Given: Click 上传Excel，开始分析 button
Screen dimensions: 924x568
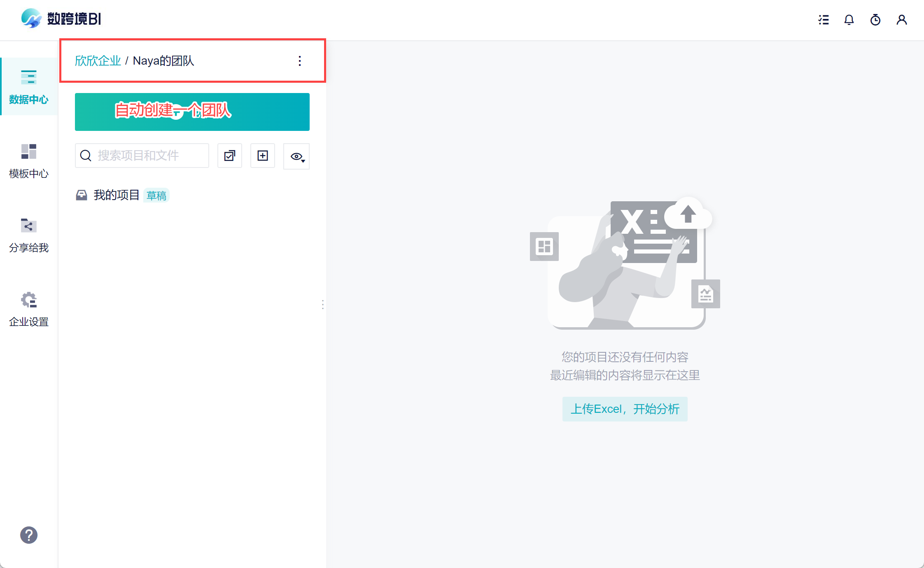Looking at the screenshot, I should coord(625,409).
